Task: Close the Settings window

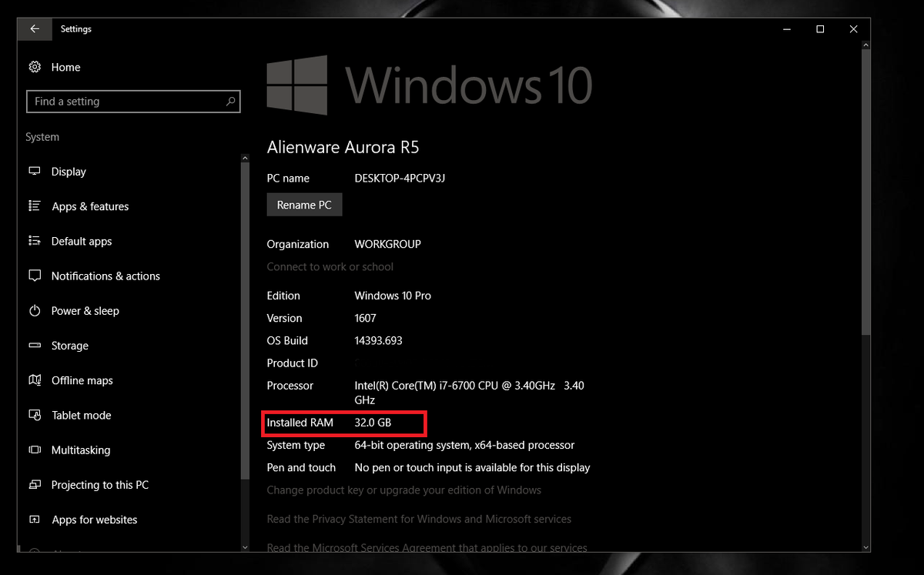Action: coord(854,29)
